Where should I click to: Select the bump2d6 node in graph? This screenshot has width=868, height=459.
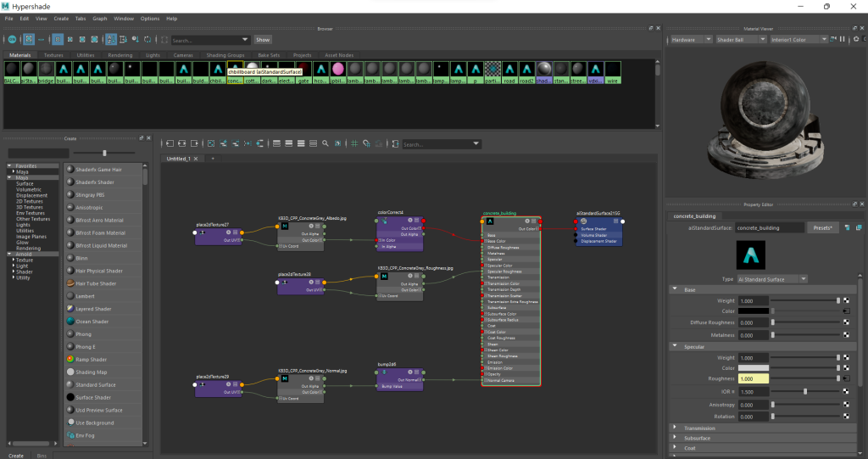[x=400, y=380]
